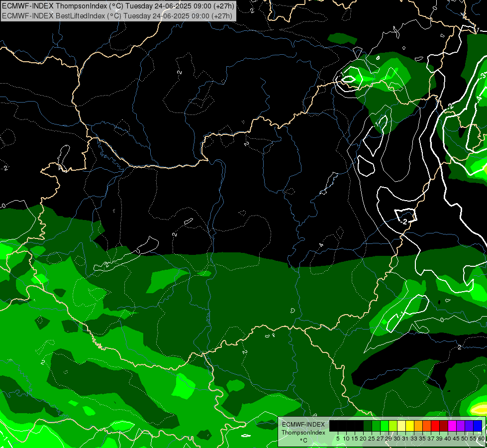Viewport: 487px width, 448px height.
Task: Click the indigo 50–55 legend swatch
Action: (x=469, y=426)
